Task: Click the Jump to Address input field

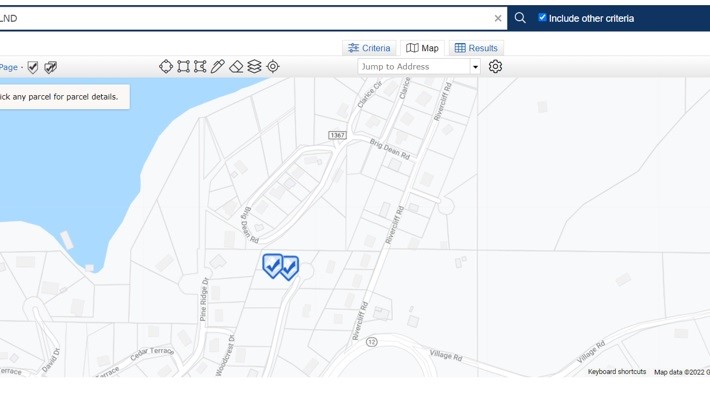Action: pyautogui.click(x=414, y=67)
